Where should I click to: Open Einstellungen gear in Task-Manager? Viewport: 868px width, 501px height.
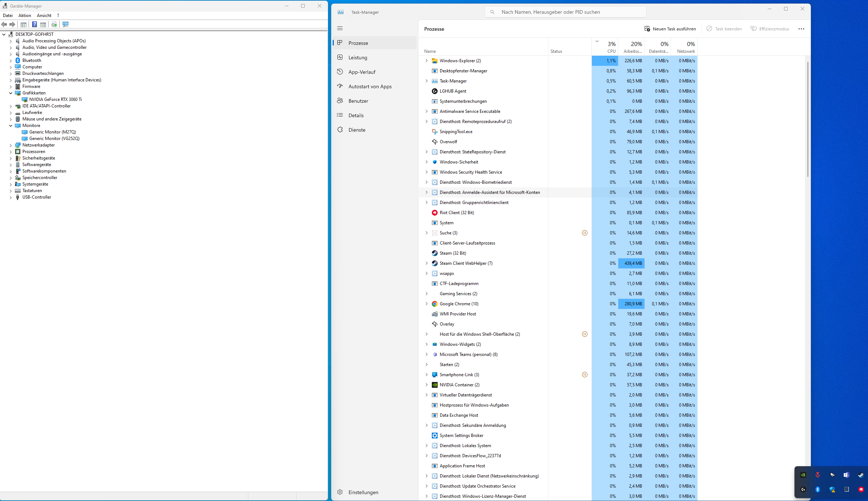pyautogui.click(x=363, y=492)
